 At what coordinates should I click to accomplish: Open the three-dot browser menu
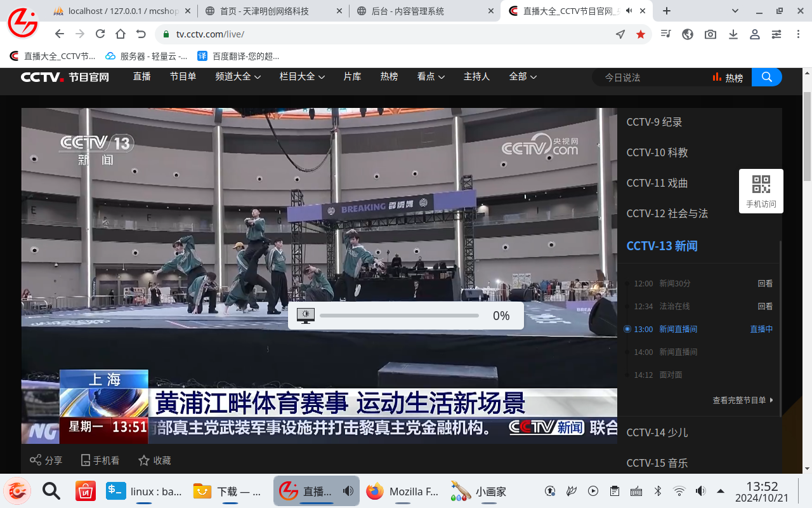tap(797, 34)
